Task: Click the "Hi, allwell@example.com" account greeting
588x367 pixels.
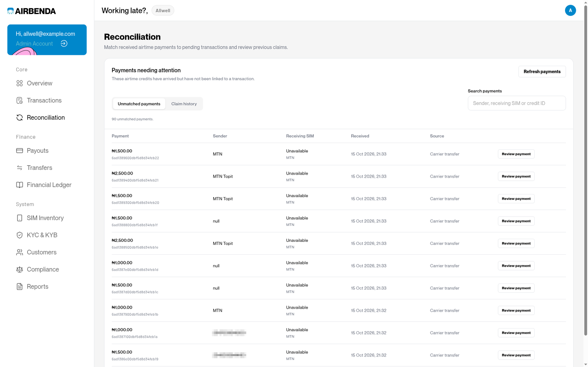Action: click(x=45, y=34)
